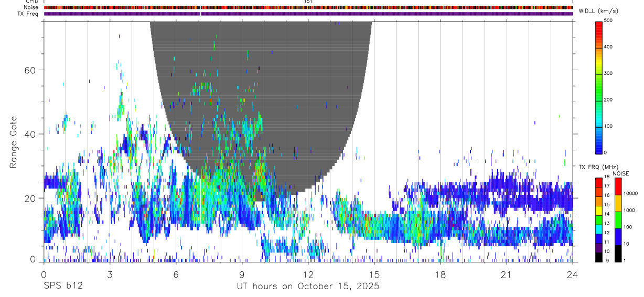Click the 10000 tick on NOISE legend
644x297 pixels.
[631, 193]
